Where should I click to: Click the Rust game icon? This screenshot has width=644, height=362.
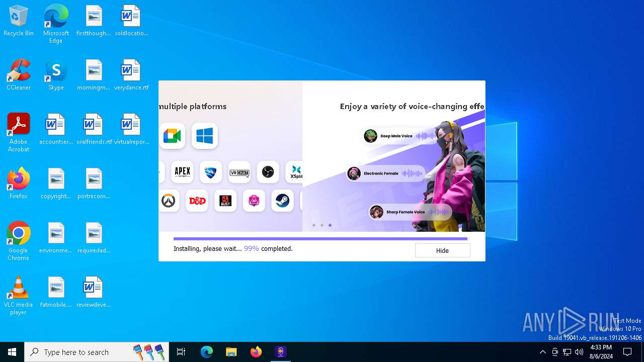pos(225,201)
